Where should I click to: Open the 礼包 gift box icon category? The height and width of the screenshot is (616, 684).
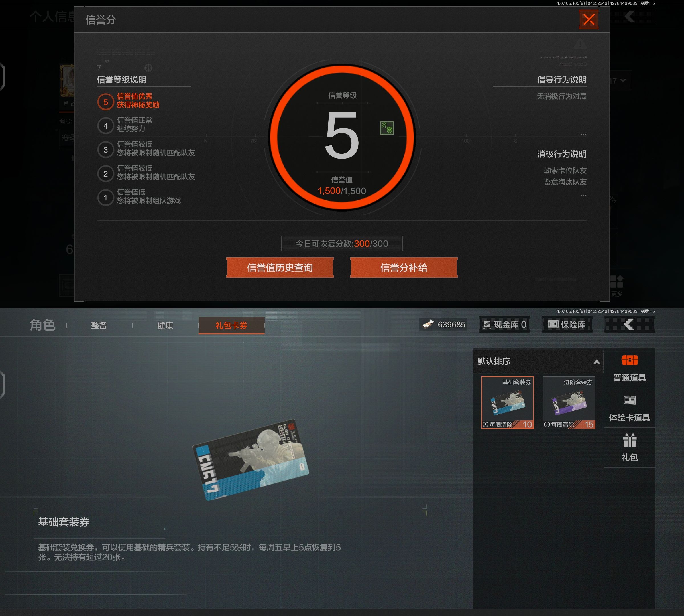click(x=630, y=440)
